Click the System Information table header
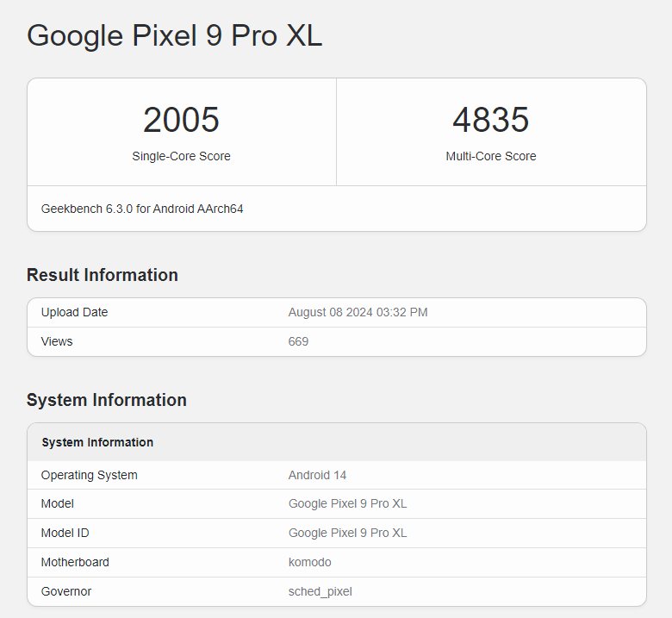The height and width of the screenshot is (618, 672). [97, 442]
